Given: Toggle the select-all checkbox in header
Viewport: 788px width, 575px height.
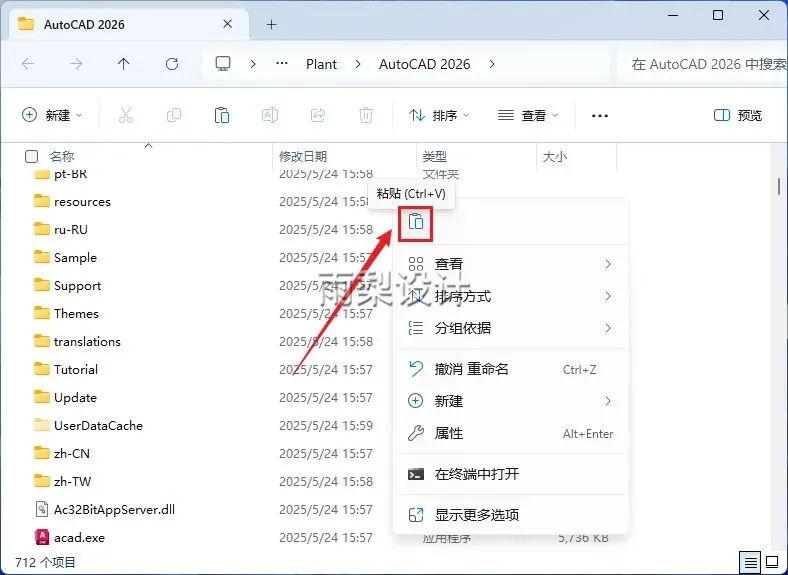Looking at the screenshot, I should [31, 156].
